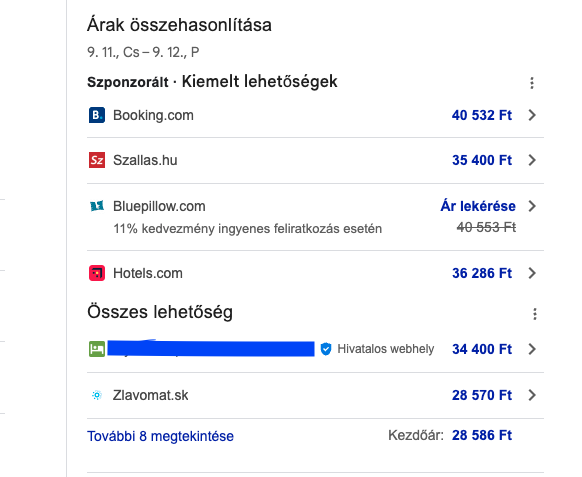
Task: Click the 28 570 Ft Zlavomat price
Action: 482,395
